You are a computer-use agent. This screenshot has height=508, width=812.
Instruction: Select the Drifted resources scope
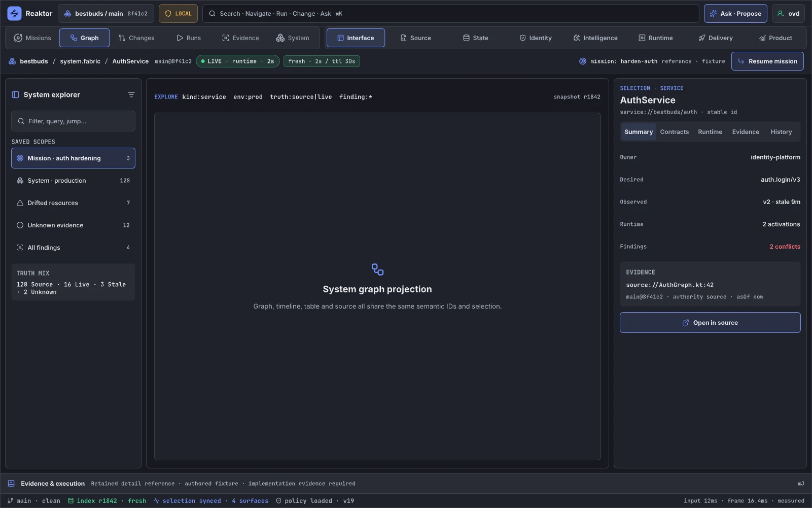[73, 203]
